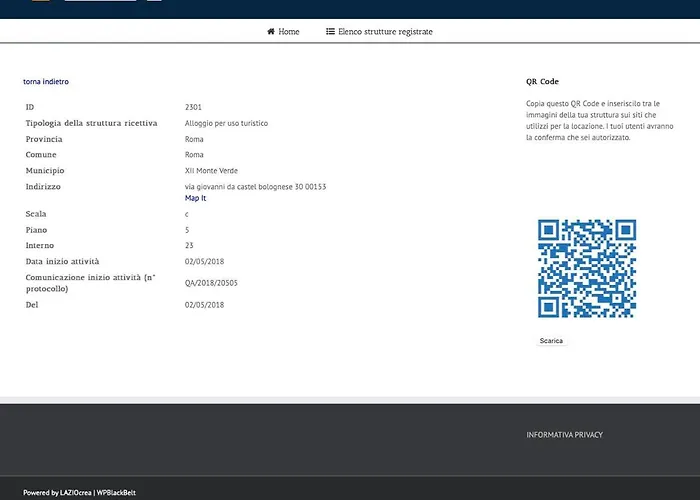
Task: Click the WPBlackBelt footer link
Action: [117, 493]
